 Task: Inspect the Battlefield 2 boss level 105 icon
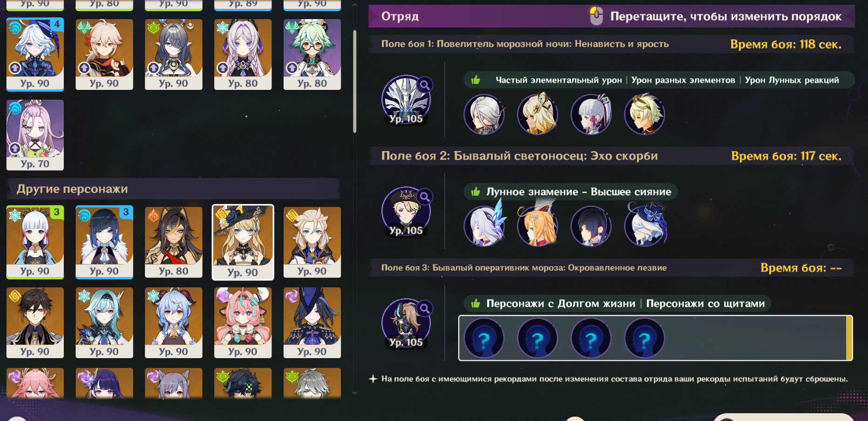click(x=406, y=211)
